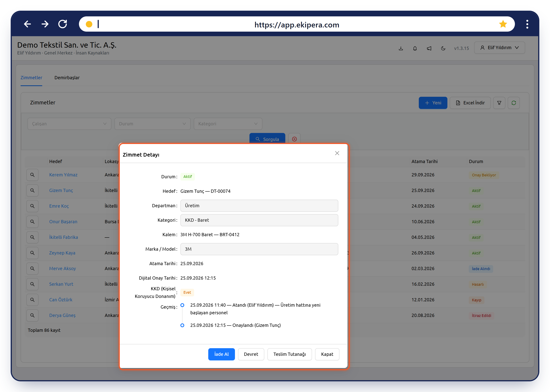
Task: Reload the browser page
Action: [63, 24]
